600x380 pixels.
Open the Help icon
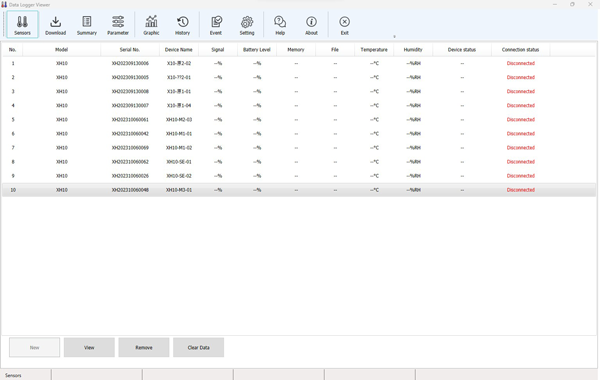point(280,25)
